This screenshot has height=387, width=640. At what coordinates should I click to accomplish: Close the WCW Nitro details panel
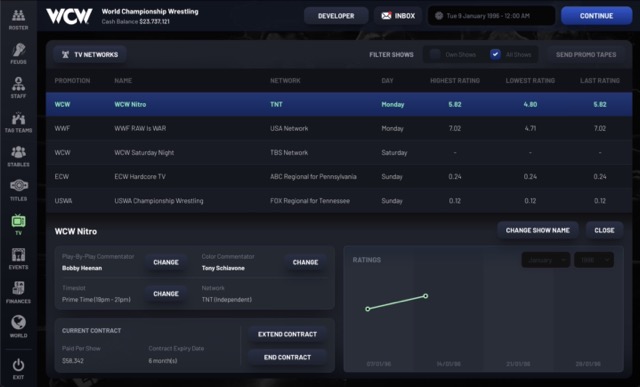pos(604,230)
